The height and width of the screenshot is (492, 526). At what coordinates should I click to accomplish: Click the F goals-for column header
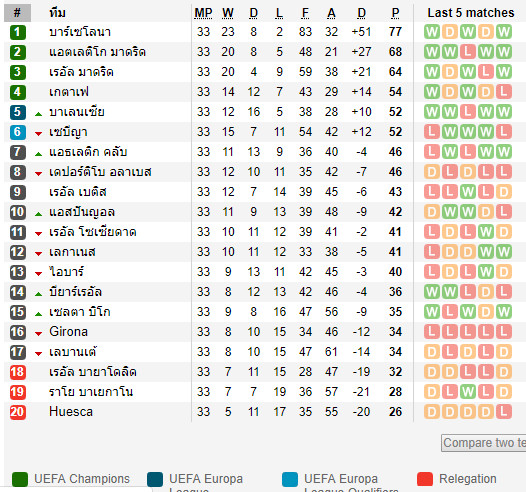pos(305,13)
